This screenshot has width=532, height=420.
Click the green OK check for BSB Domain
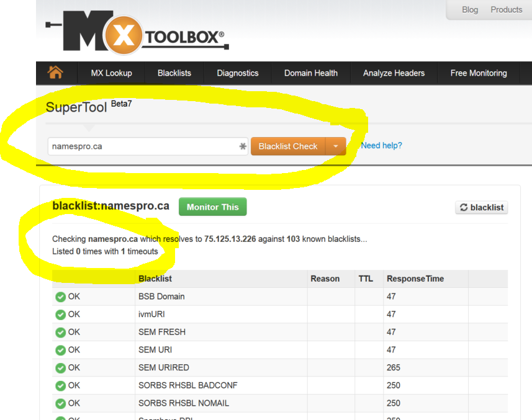pyautogui.click(x=60, y=297)
